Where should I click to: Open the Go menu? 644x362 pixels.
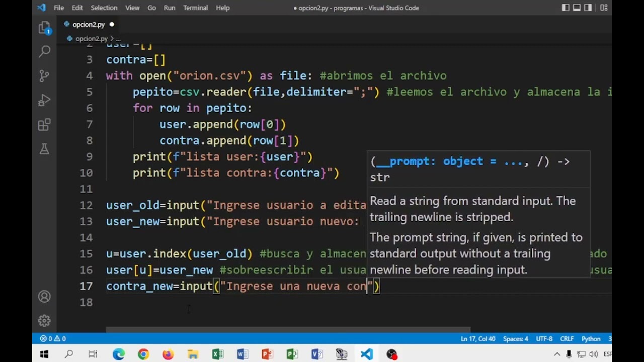click(x=151, y=8)
